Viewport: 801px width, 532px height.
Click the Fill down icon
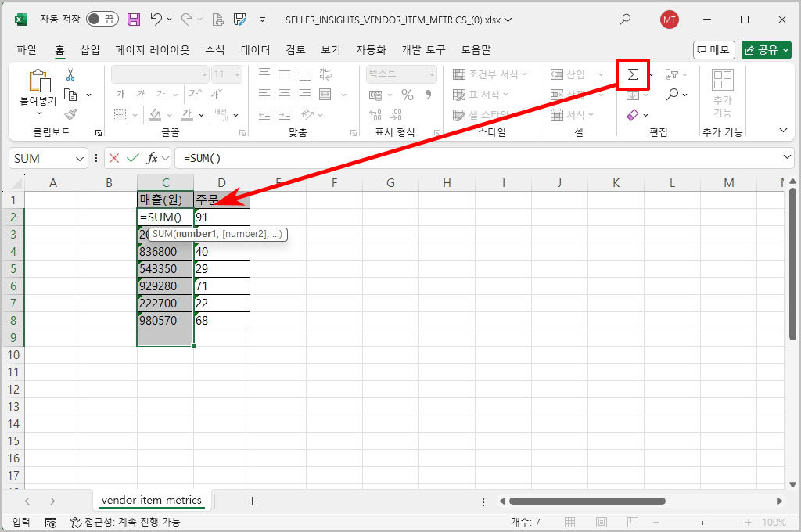[x=632, y=95]
